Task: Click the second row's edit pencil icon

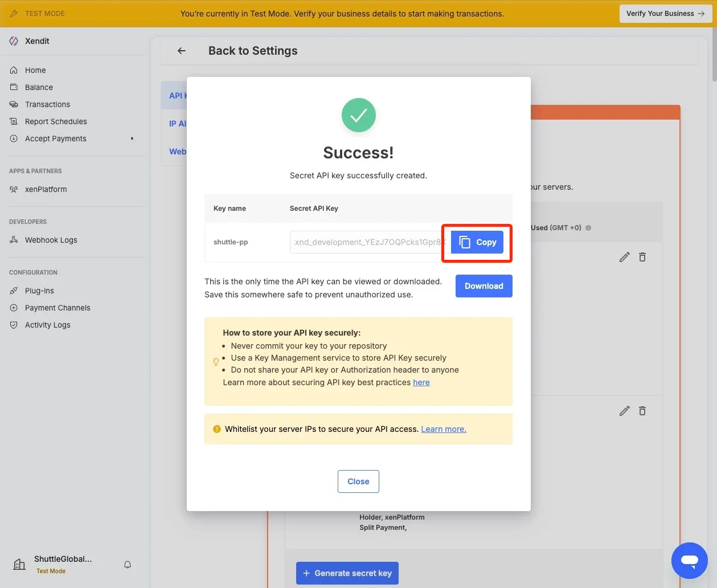Action: point(624,411)
